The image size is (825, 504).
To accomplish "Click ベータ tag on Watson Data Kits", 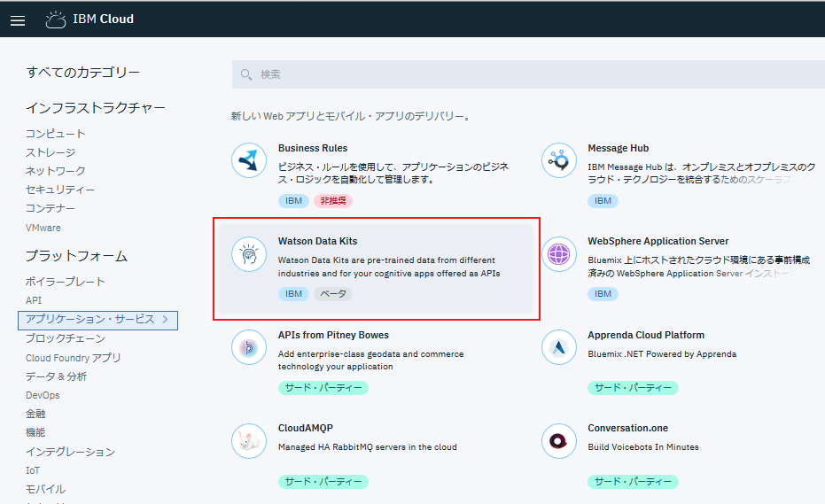I will [333, 294].
